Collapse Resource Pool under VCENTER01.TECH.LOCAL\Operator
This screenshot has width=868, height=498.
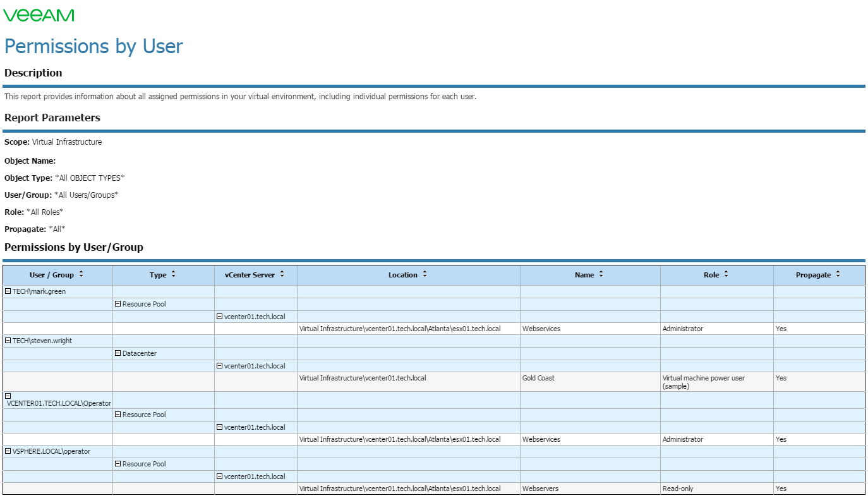tap(118, 414)
